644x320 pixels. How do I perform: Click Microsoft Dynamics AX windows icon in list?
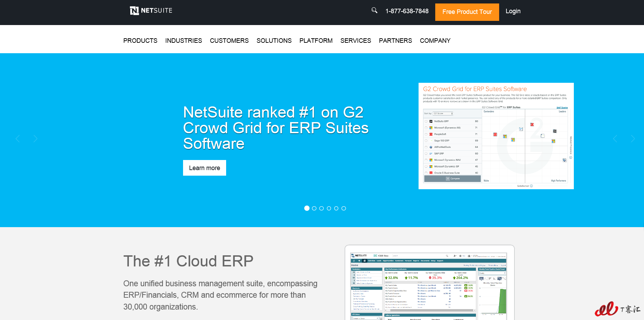point(431,128)
